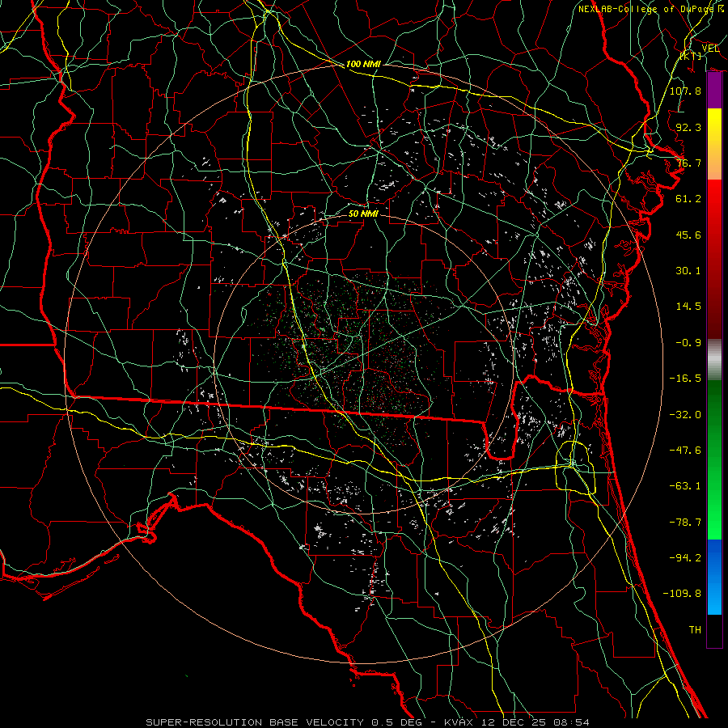Click the 100 NMI range ring label
Screen dimensions: 728x728
tap(363, 64)
